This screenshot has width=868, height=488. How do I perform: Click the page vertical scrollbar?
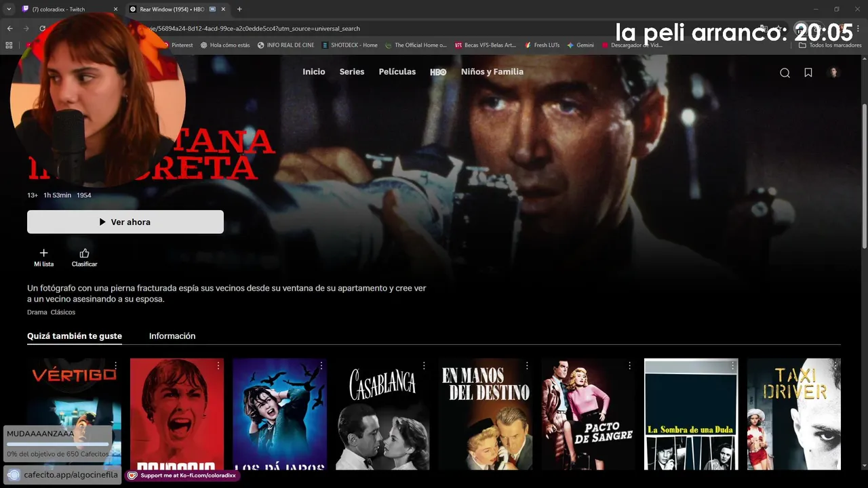tap(864, 176)
